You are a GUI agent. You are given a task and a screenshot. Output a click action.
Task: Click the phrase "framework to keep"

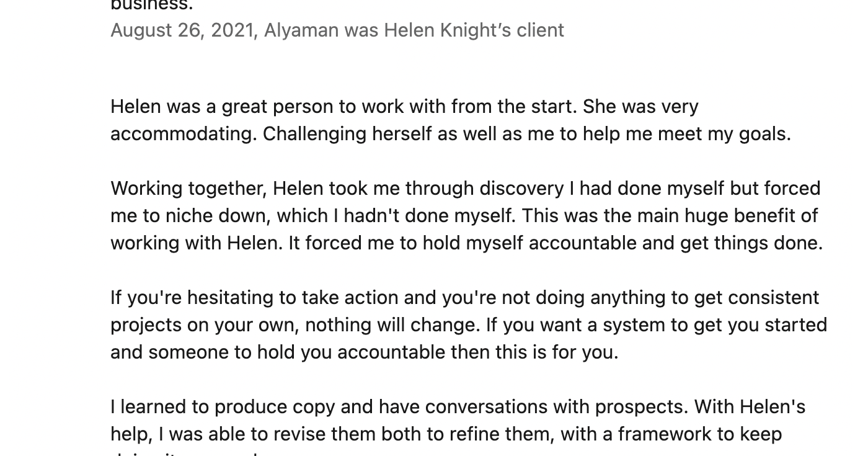pyautogui.click(x=700, y=434)
